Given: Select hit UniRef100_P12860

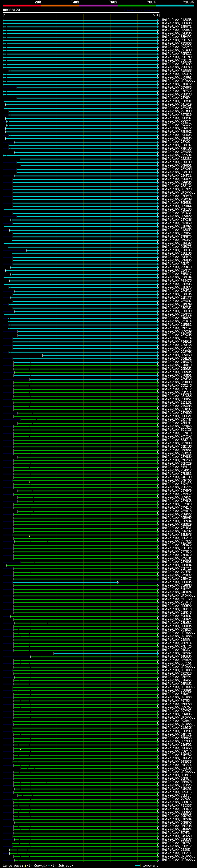Looking at the screenshot, I should click(x=177, y=223).
